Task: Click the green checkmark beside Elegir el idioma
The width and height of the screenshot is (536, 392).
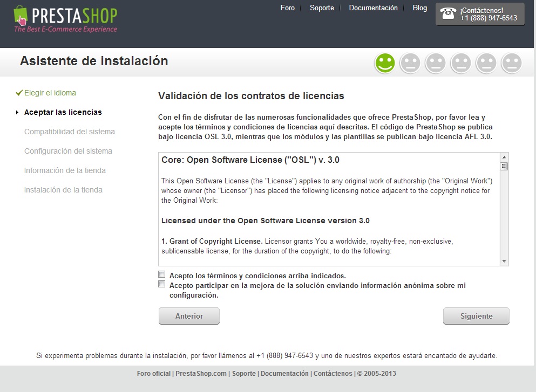Action: click(19, 93)
